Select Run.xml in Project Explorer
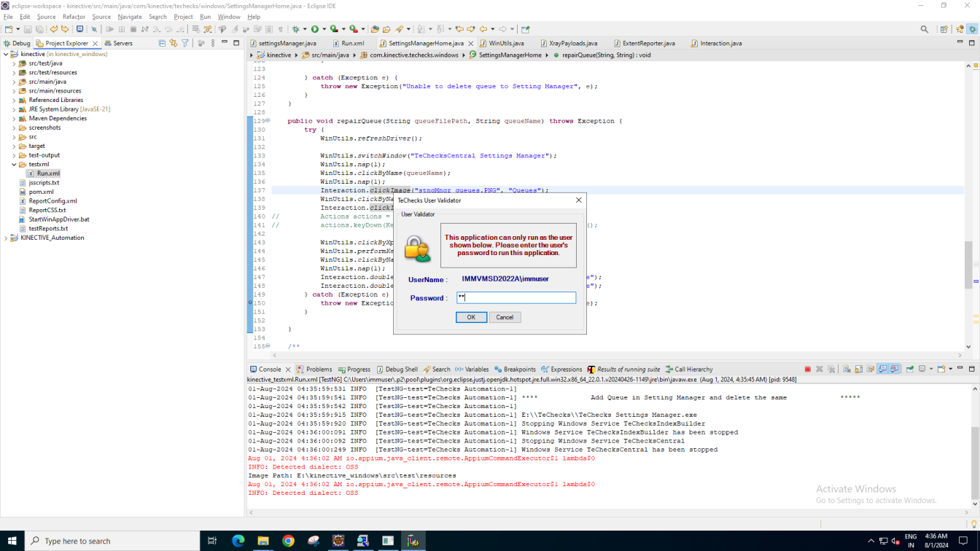The height and width of the screenshot is (551, 980). click(x=48, y=173)
